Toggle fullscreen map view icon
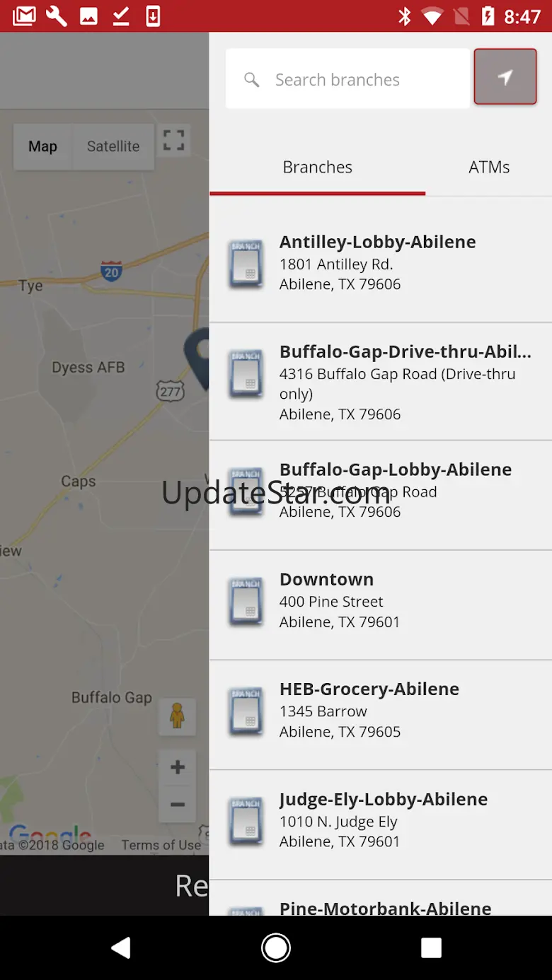552x980 pixels. tap(173, 140)
